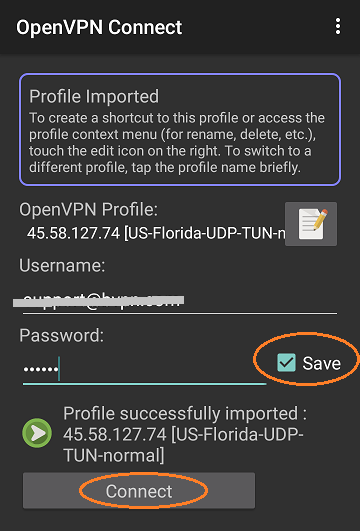Tap the Profile Imported heading text

(x=94, y=97)
